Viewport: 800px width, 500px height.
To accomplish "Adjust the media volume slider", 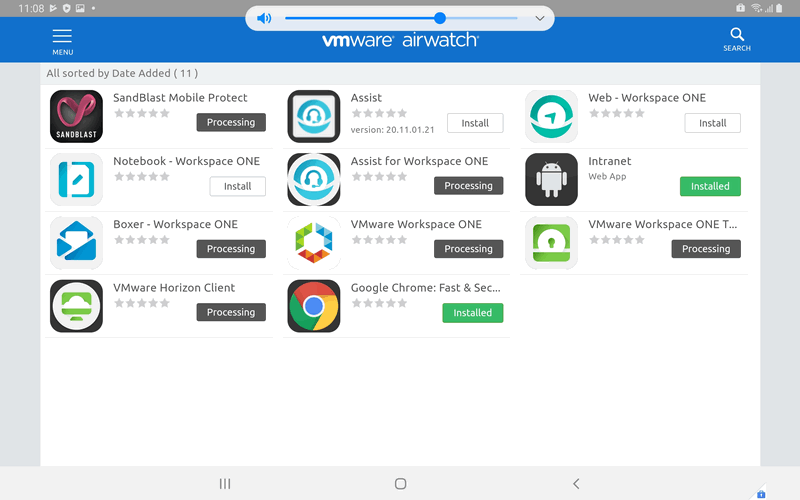I will pyautogui.click(x=401, y=18).
